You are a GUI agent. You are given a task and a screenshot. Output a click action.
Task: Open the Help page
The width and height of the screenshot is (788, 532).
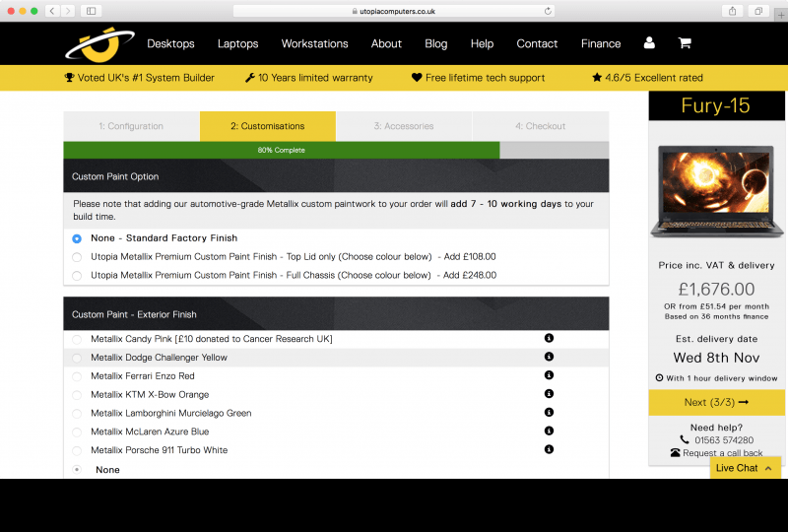482,43
